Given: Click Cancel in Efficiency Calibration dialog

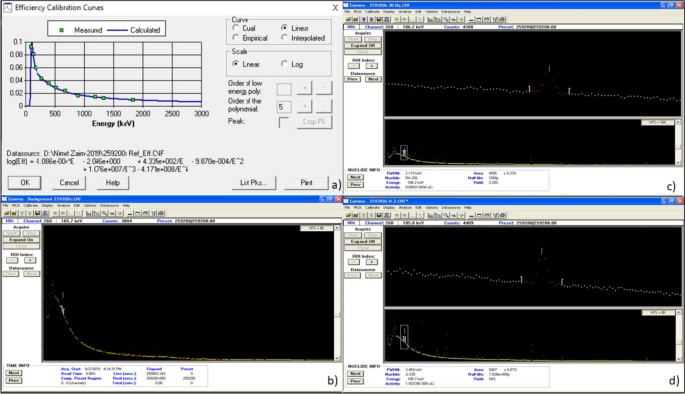Looking at the screenshot, I should click(x=69, y=183).
